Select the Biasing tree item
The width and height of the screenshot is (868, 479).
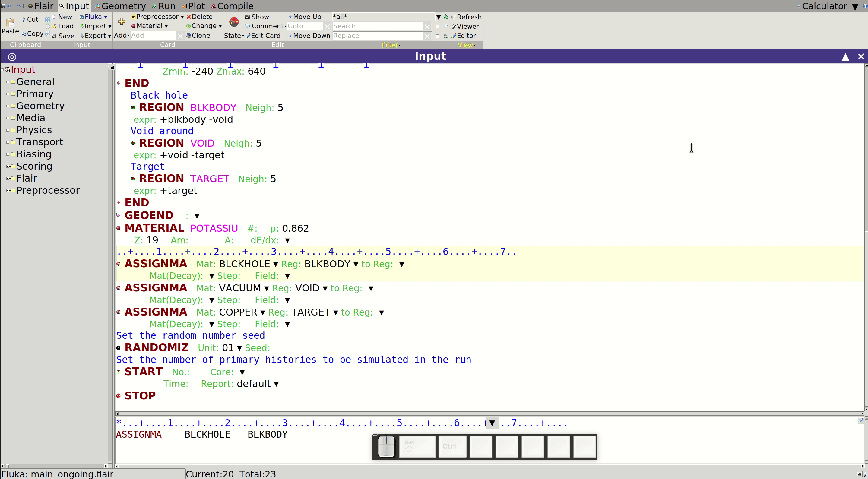pyautogui.click(x=34, y=154)
